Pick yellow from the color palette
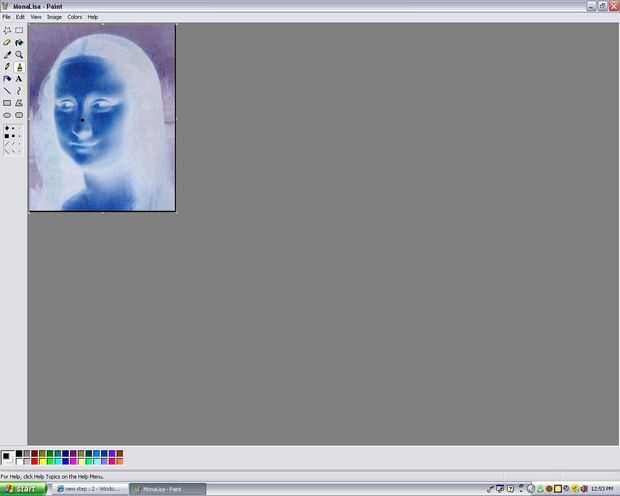Screen dimensions: 620x496 42,461
